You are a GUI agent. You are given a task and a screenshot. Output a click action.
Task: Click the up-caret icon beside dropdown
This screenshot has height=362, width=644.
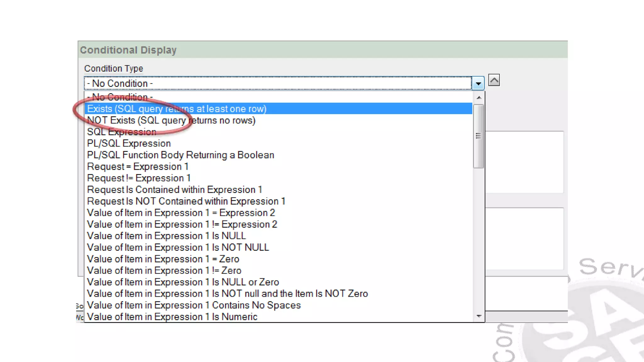pyautogui.click(x=494, y=80)
